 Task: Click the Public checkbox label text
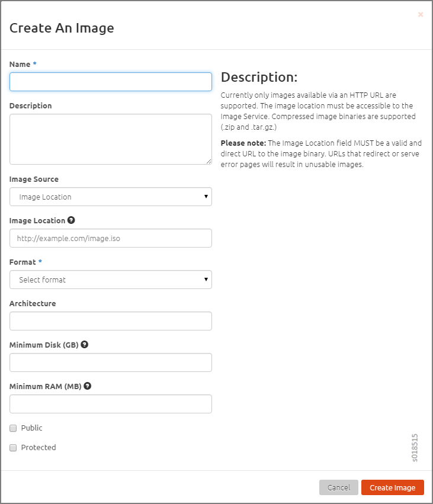[32, 428]
